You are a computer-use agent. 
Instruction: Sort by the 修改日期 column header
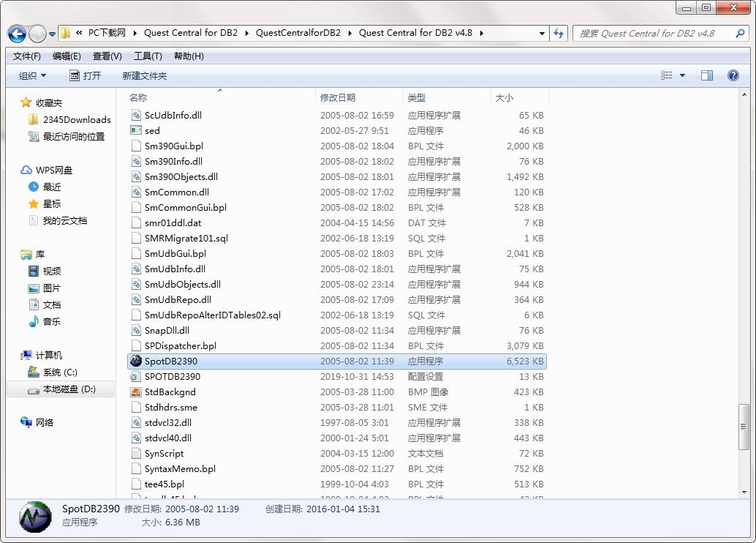click(x=338, y=97)
